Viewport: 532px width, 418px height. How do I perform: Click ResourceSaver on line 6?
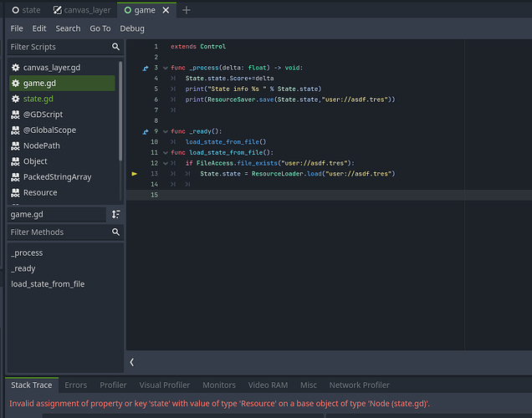coord(232,99)
